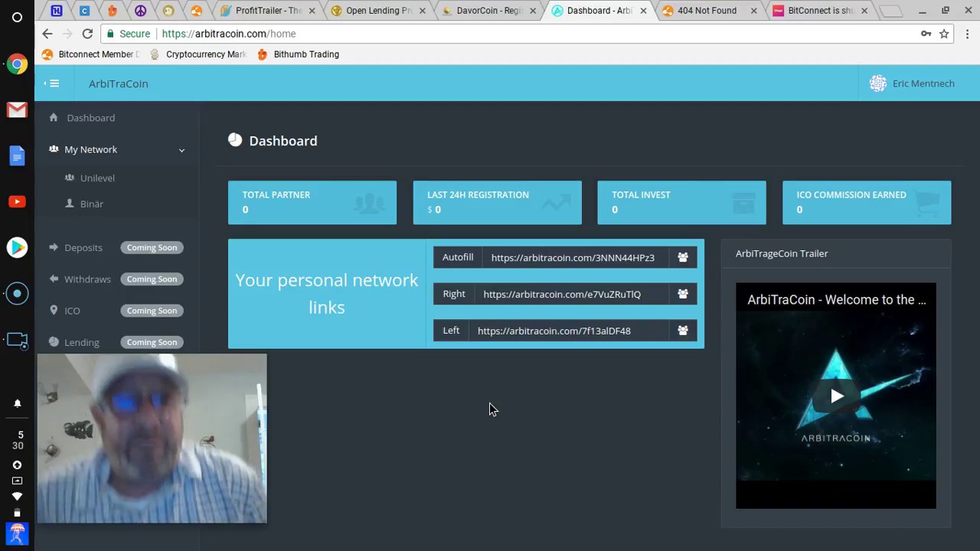Image resolution: width=980 pixels, height=551 pixels.
Task: Select ICO in the sidebar
Action: (72, 311)
